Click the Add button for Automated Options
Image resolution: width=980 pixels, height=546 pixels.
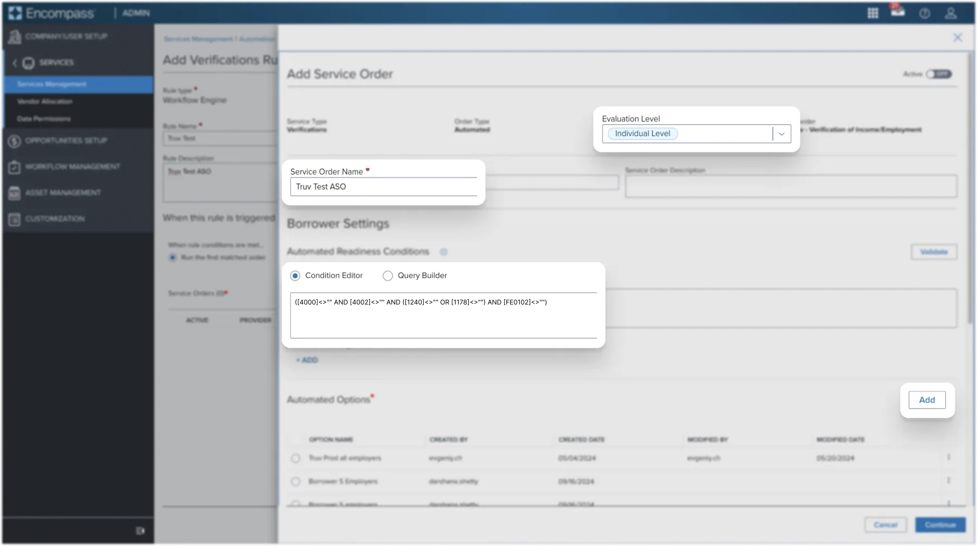click(x=927, y=400)
